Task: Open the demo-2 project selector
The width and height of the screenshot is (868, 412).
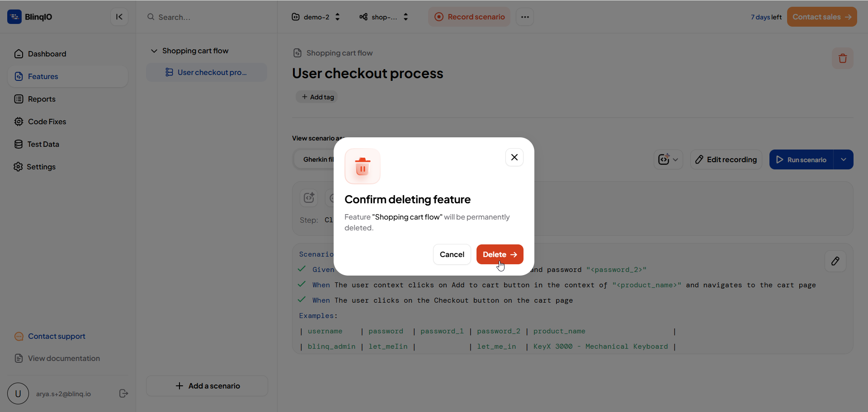Action: (x=316, y=17)
